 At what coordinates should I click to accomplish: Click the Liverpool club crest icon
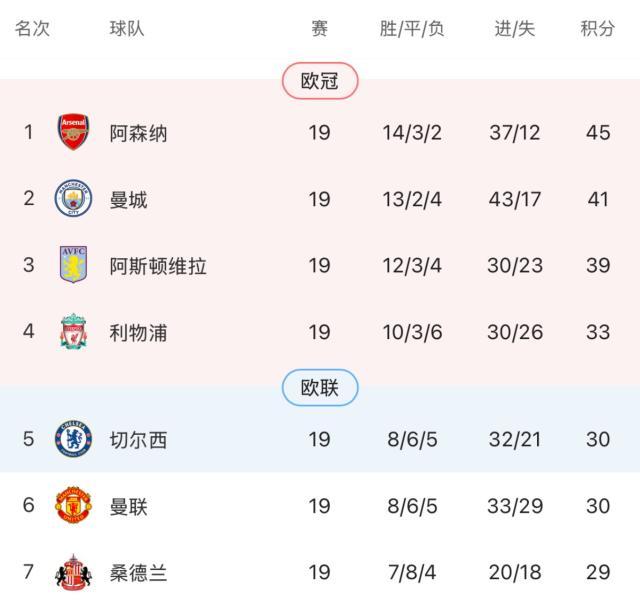click(x=73, y=332)
